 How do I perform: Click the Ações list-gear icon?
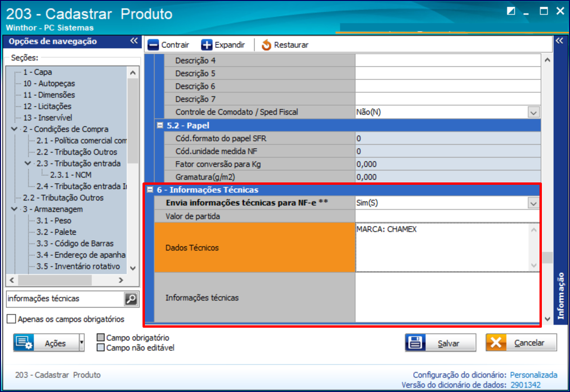pyautogui.click(x=24, y=342)
